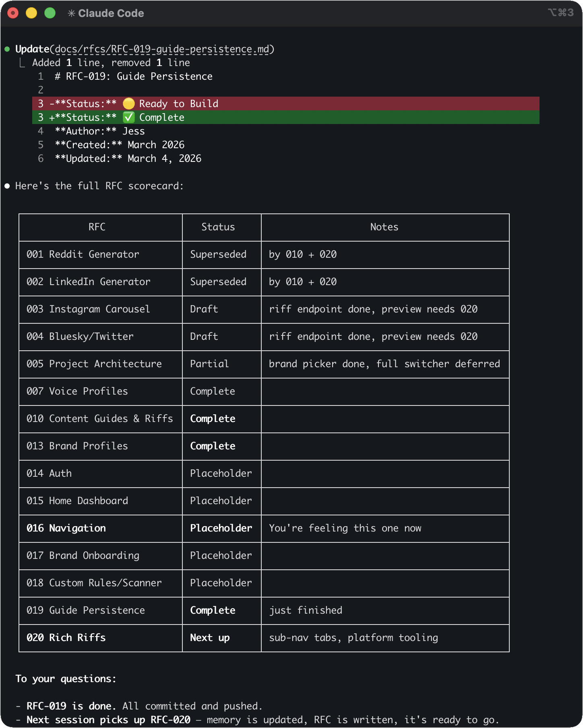
Task: Click the yellow circle emoji on the removed line
Action: coord(128,103)
